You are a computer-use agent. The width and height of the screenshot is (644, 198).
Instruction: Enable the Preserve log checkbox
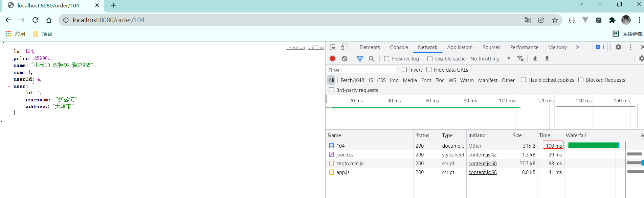386,59
